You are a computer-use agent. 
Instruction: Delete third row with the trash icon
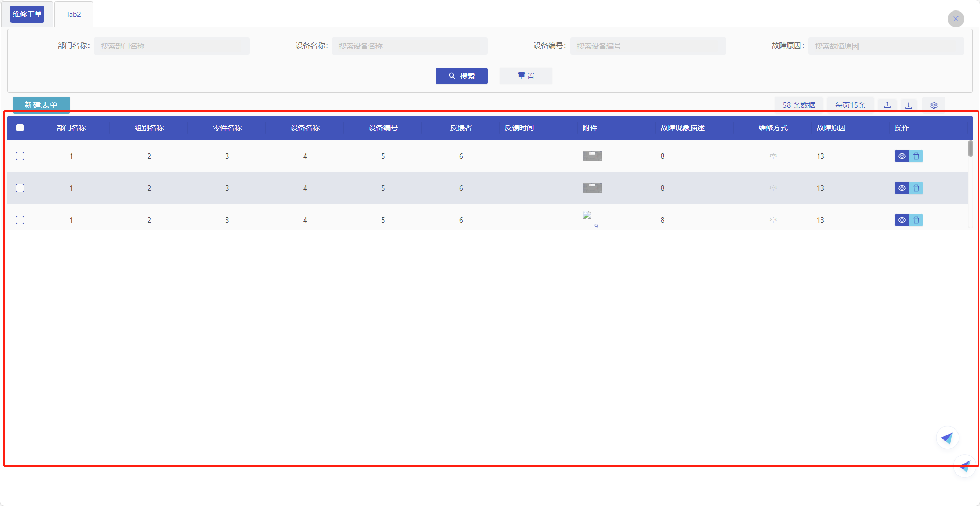pos(916,220)
